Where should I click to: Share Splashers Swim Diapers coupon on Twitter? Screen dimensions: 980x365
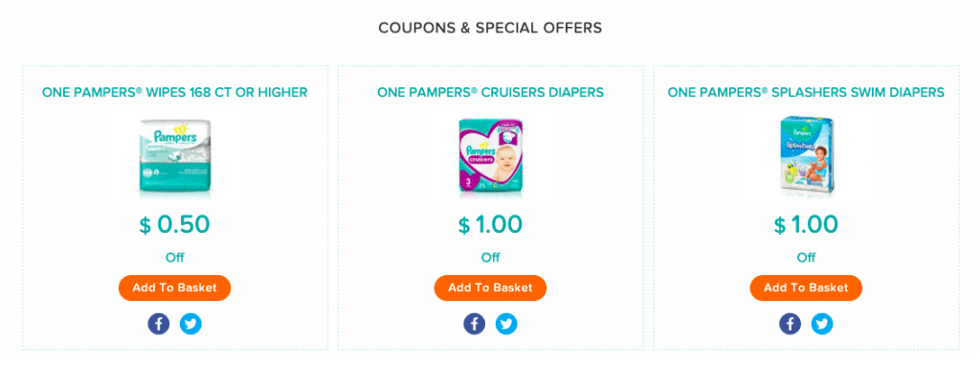click(822, 324)
